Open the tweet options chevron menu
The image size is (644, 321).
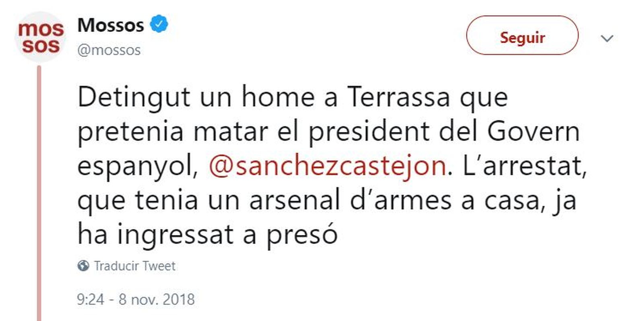[607, 39]
